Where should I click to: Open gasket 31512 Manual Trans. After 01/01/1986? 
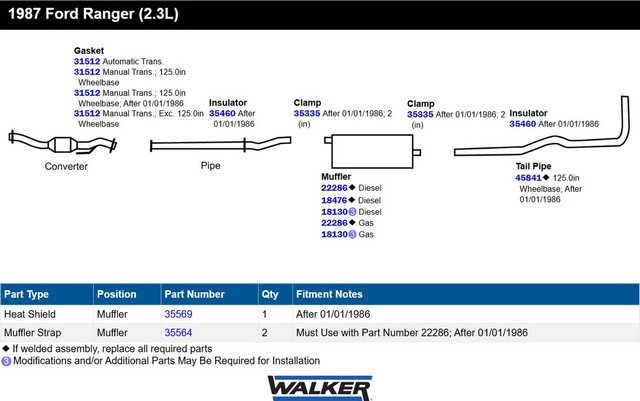coord(87,93)
